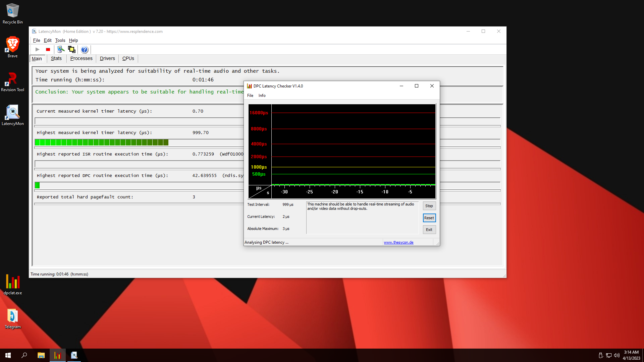Click the toolbar window-copy icon
The height and width of the screenshot is (362, 644).
pyautogui.click(x=72, y=50)
